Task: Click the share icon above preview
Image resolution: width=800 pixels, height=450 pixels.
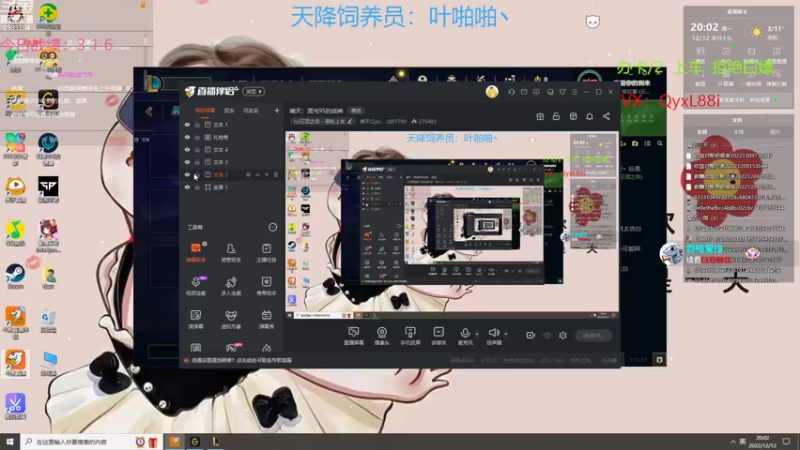Action: click(606, 116)
